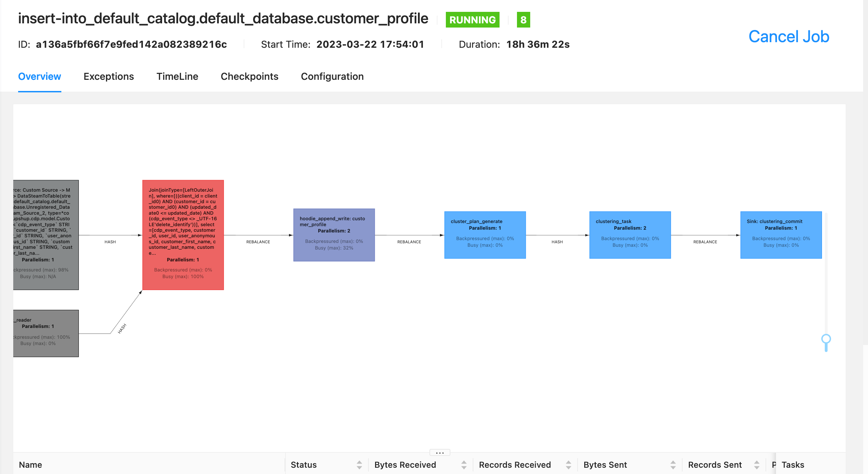Select the clustering_task node

point(630,235)
